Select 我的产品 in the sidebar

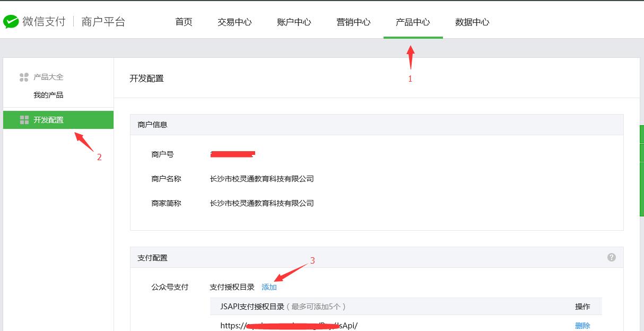48,95
